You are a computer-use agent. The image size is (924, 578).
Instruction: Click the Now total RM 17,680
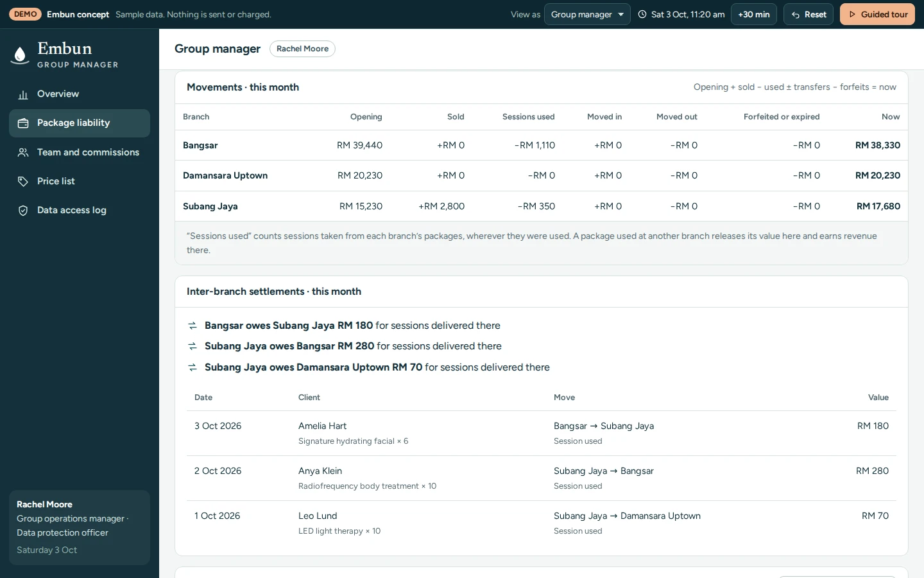[878, 206]
